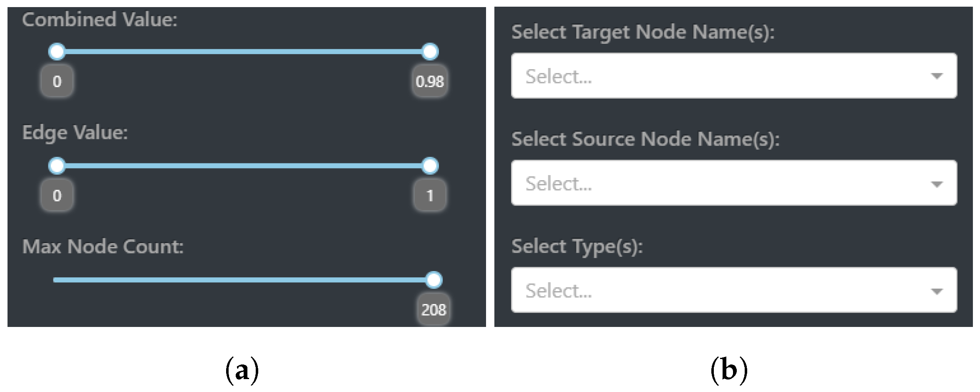
Task: Click the 0.98 Combined Value tooltip
Action: 430,81
